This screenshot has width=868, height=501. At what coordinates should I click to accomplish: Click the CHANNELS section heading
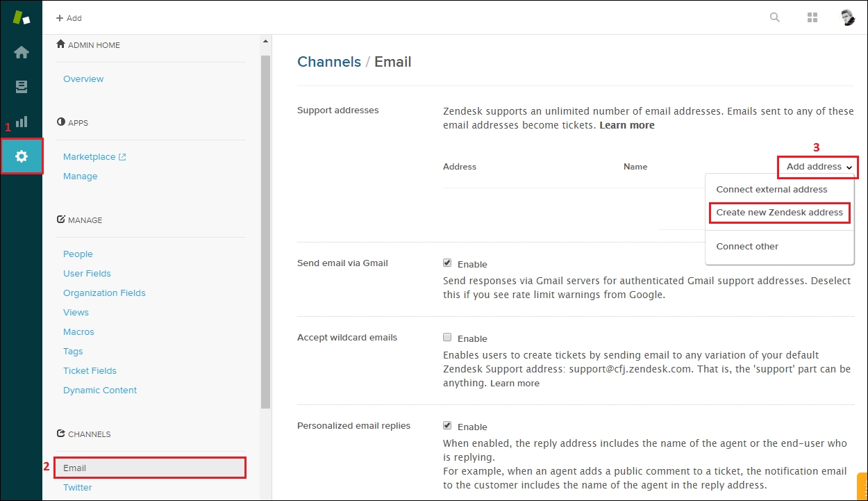coord(84,434)
